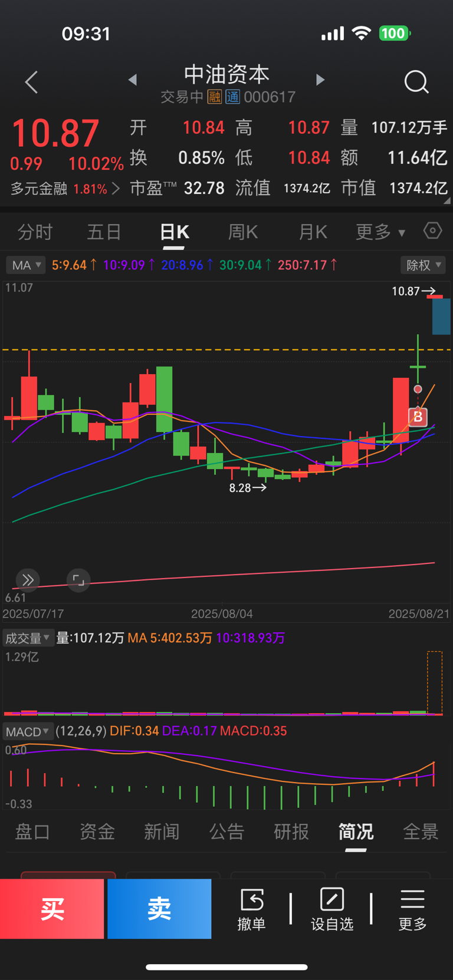The height and width of the screenshot is (980, 453).
Task: Tap the 额 11.64亿 amount value
Action: tap(417, 158)
